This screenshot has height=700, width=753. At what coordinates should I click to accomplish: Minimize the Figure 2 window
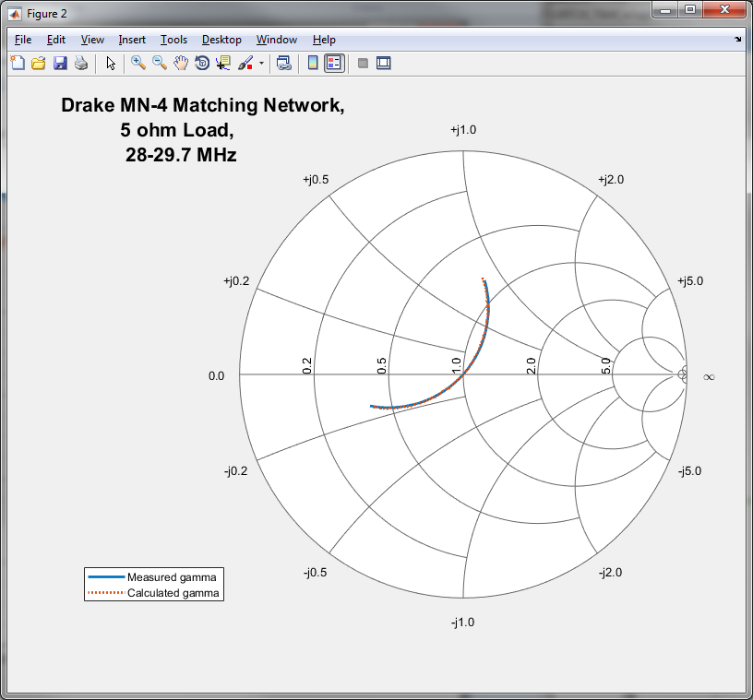coord(665,10)
